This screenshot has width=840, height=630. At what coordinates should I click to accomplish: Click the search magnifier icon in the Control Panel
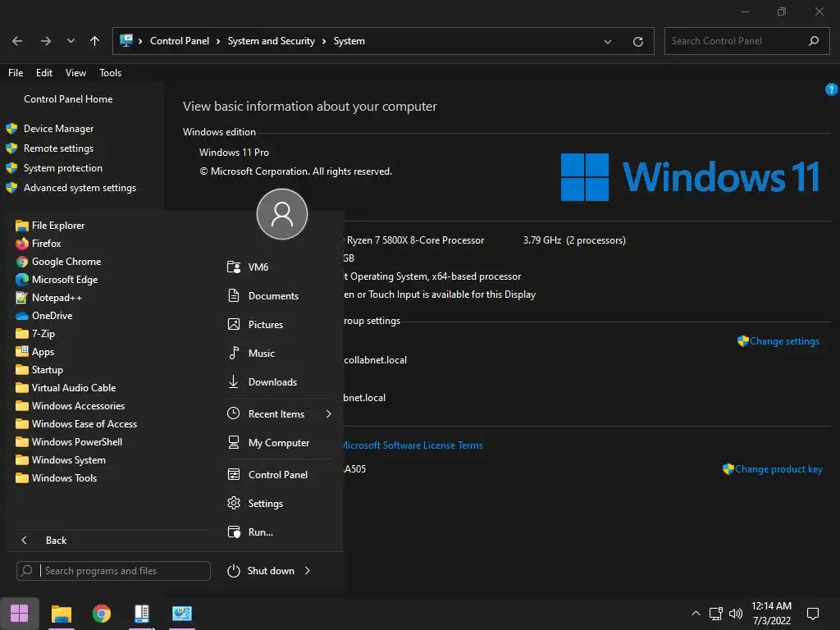tap(813, 41)
